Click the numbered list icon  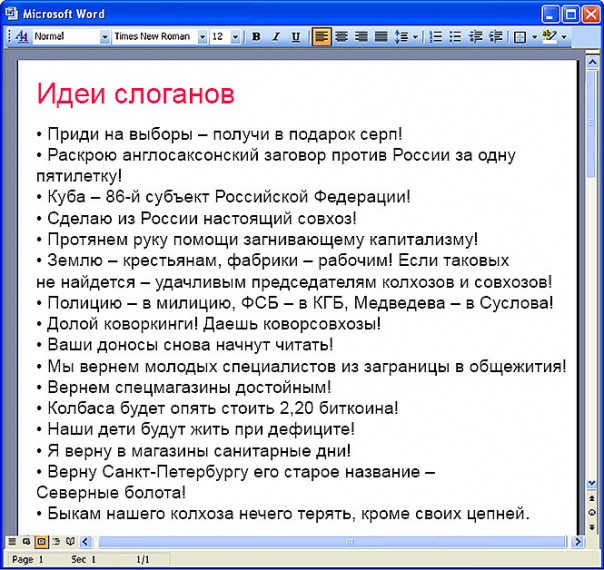435,37
